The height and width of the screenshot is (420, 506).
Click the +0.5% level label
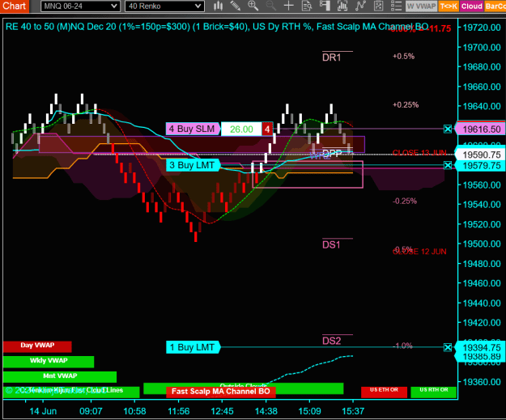pos(403,57)
